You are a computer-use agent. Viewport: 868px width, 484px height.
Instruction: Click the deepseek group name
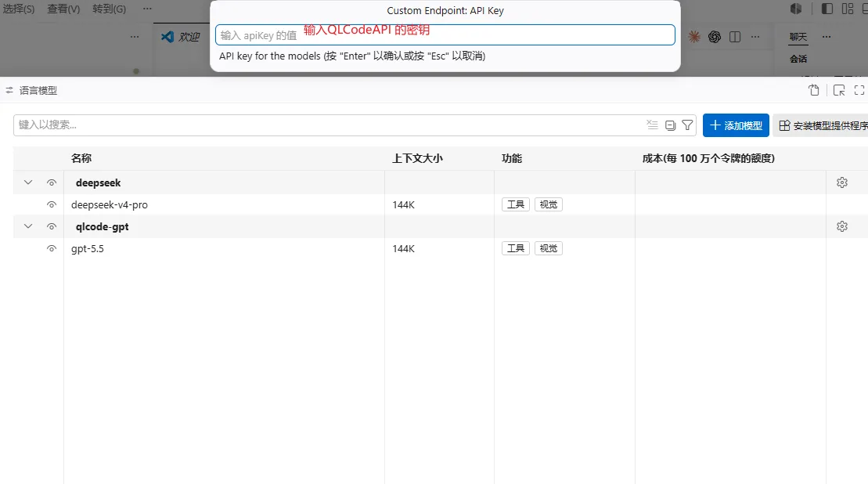point(98,182)
